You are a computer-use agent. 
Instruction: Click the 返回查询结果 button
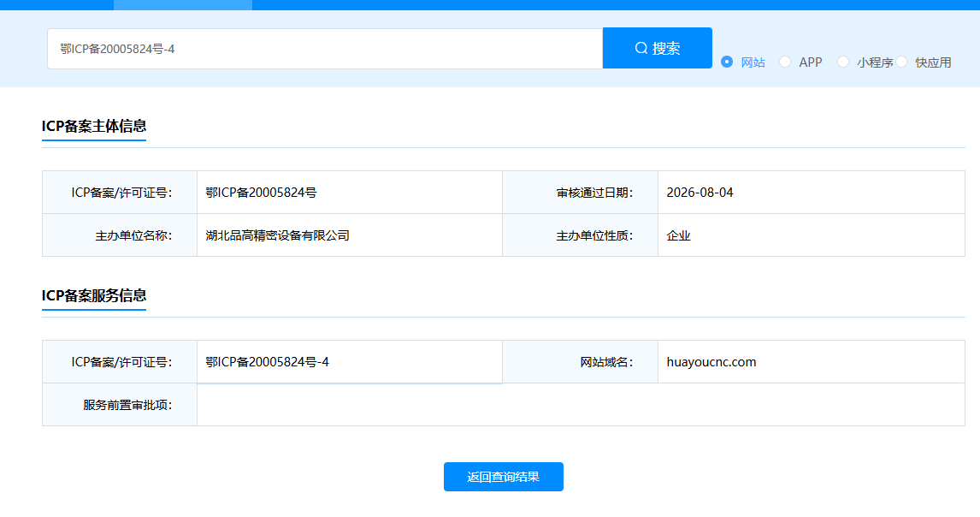pyautogui.click(x=503, y=477)
